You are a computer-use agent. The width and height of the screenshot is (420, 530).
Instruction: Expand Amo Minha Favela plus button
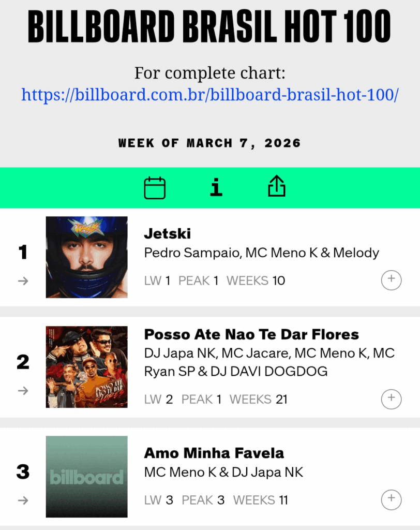391,499
